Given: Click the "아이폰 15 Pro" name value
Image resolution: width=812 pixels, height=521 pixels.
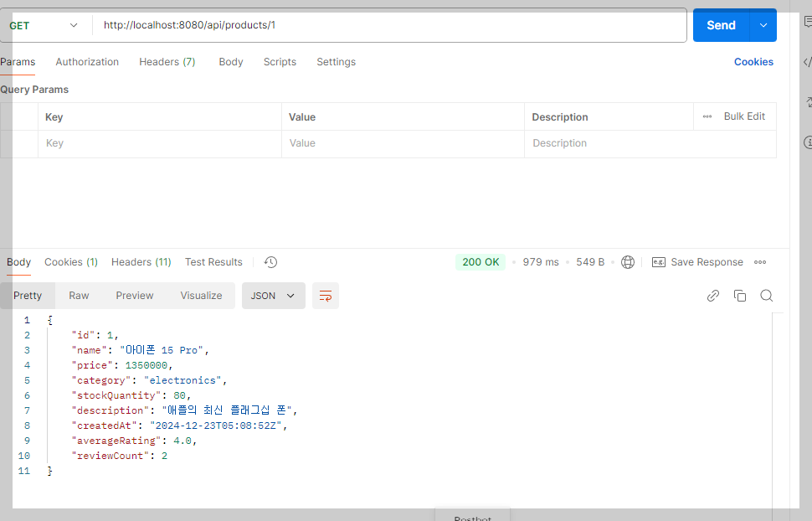Looking at the screenshot, I should (x=162, y=350).
